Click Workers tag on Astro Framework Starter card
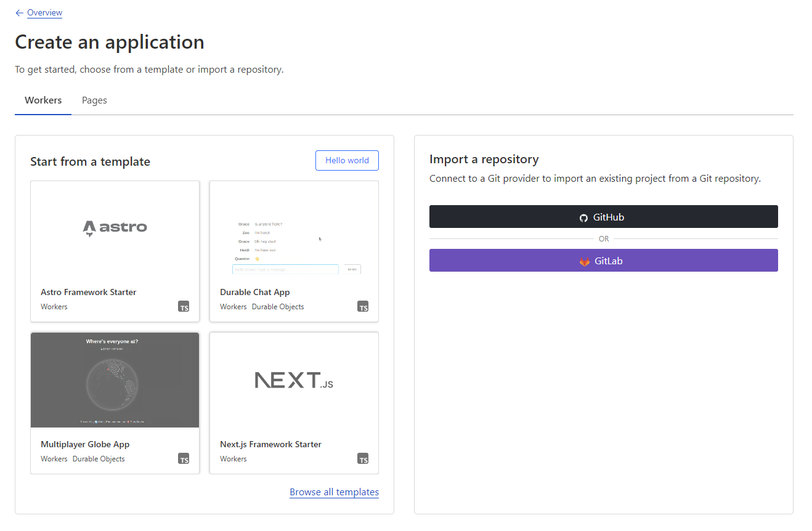 tap(54, 307)
